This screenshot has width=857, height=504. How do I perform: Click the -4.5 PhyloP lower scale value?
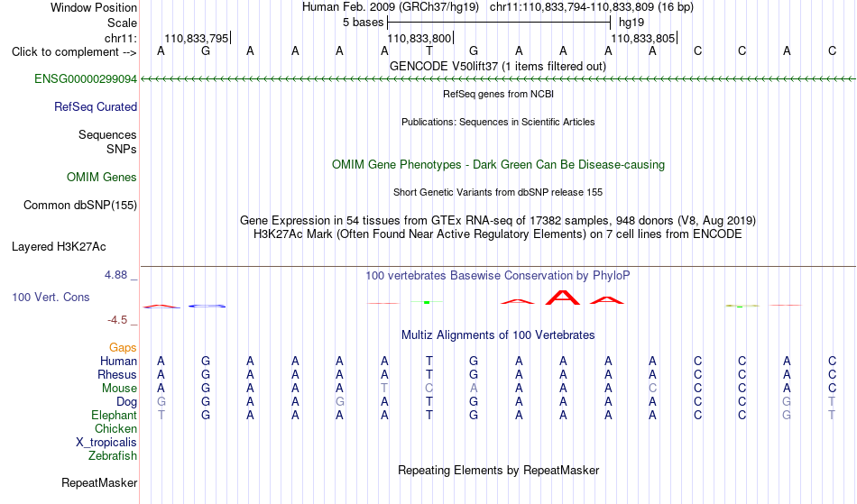click(117, 320)
